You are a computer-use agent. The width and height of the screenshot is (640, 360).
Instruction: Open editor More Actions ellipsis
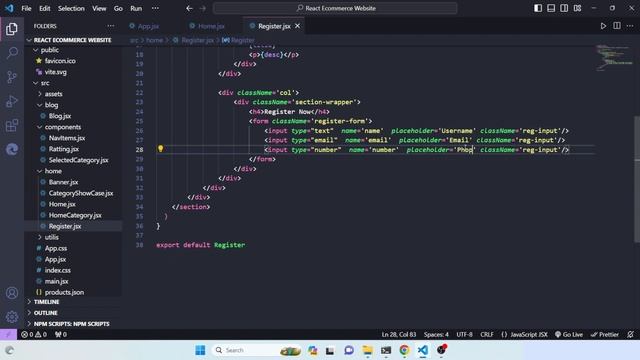[x=630, y=26]
